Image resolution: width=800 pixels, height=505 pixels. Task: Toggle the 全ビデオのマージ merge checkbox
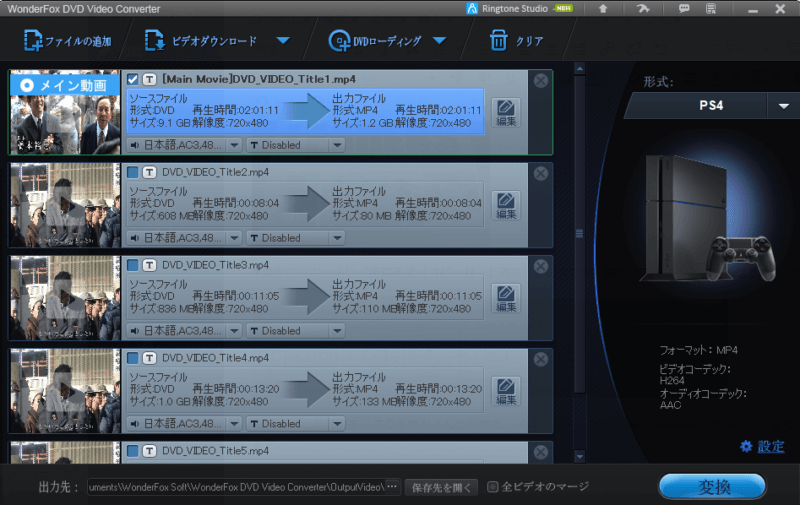click(x=492, y=487)
